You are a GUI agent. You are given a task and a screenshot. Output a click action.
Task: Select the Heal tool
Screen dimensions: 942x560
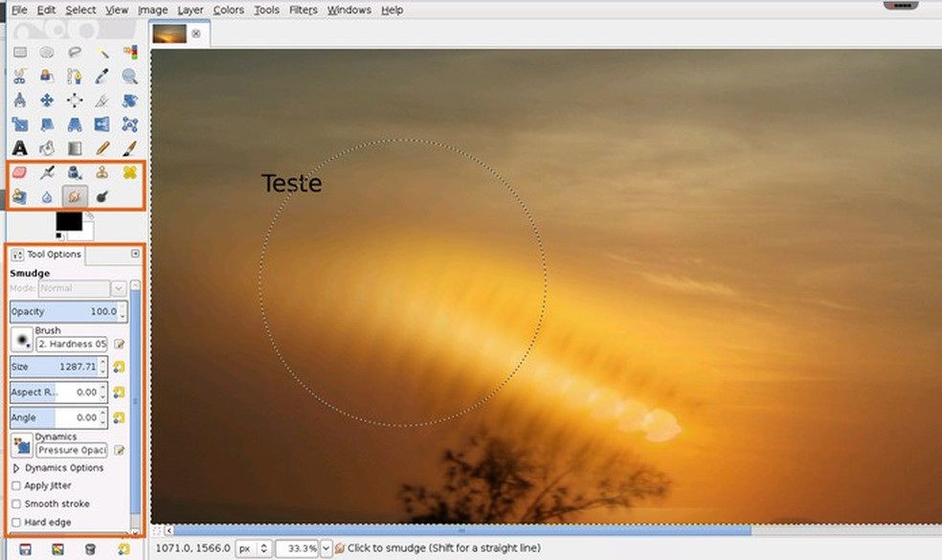(x=130, y=173)
